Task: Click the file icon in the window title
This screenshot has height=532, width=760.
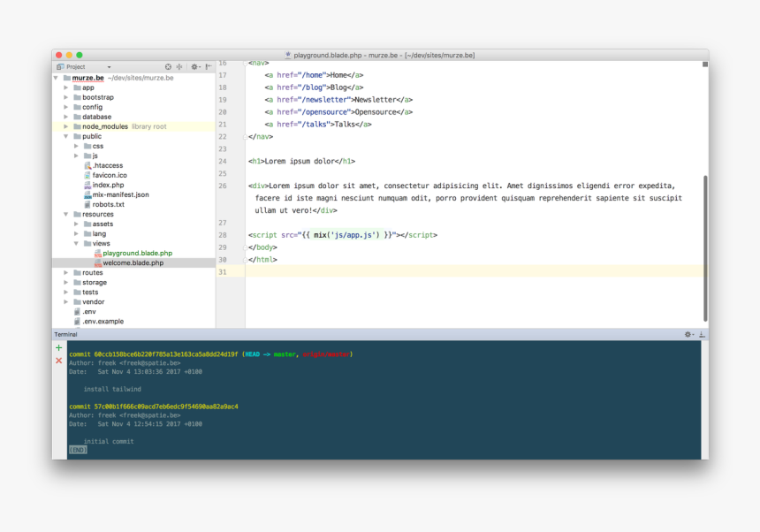Action: (287, 56)
